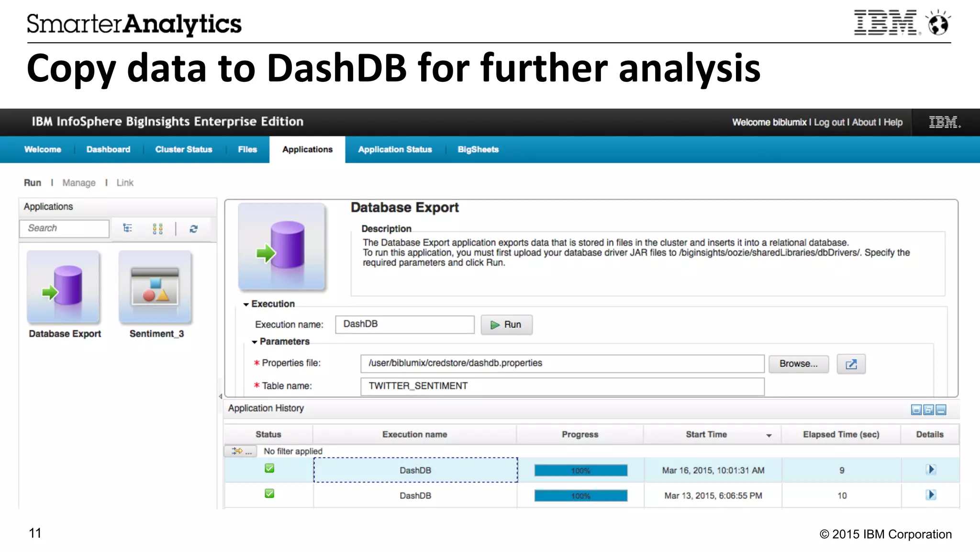Sort by Execution name column header
The width and height of the screenshot is (980, 552).
click(414, 435)
